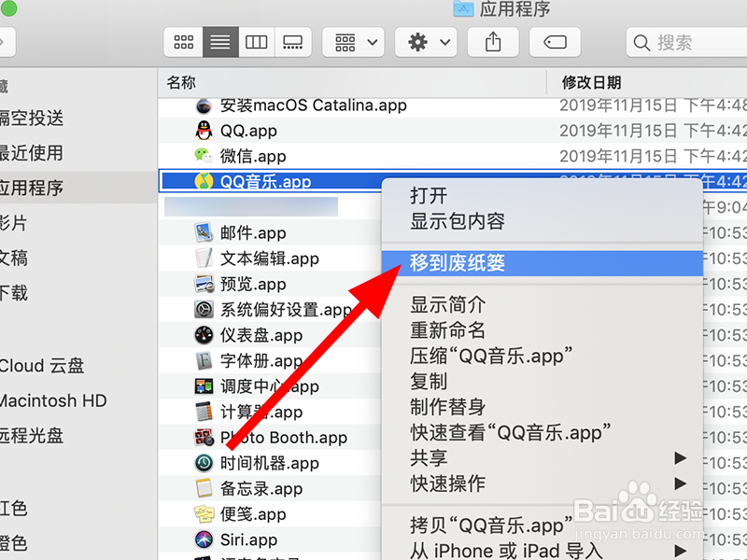Choose 重新命名 from the context menu
Viewport: 747px width, 560px height.
(x=543, y=330)
